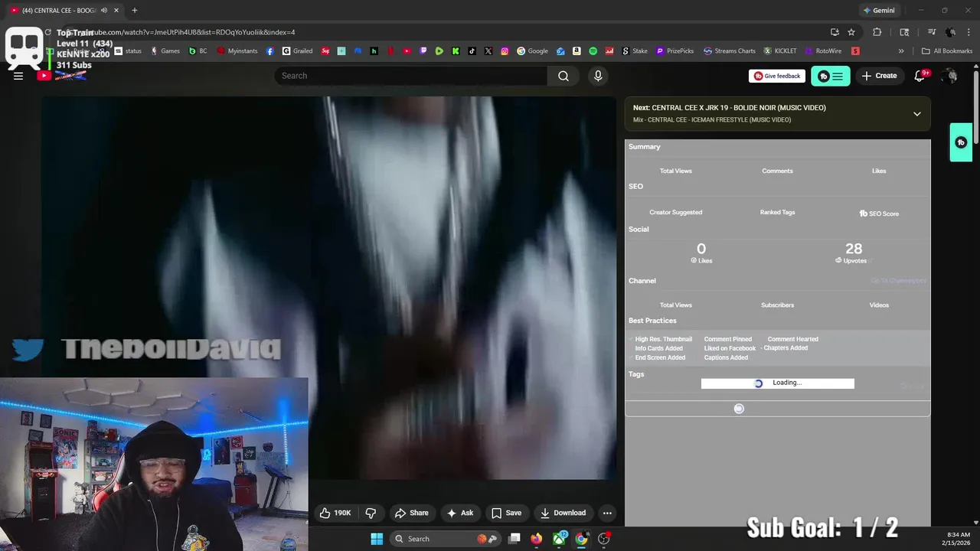
Task: Show more bookmarks overflow chevron
Action: pos(901,51)
